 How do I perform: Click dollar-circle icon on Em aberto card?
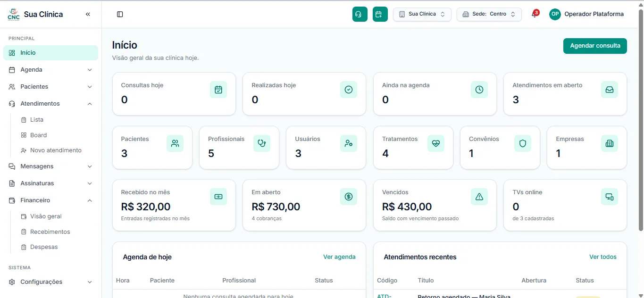tap(349, 197)
